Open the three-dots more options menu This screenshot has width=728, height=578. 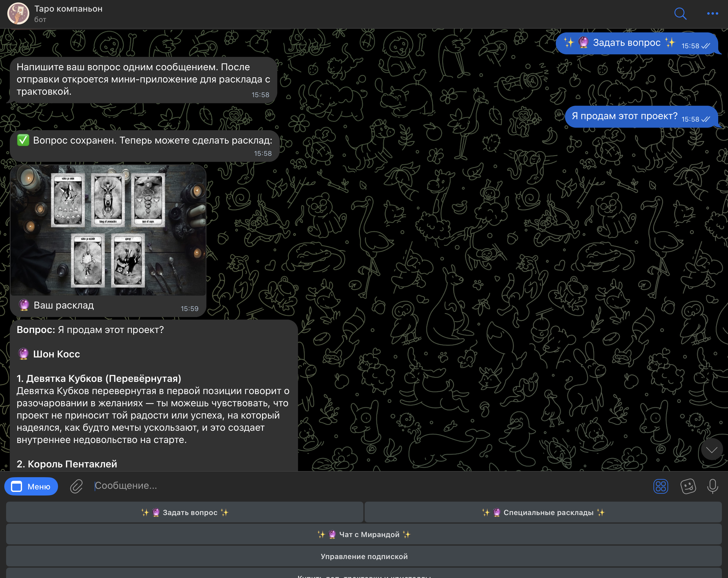pos(712,13)
